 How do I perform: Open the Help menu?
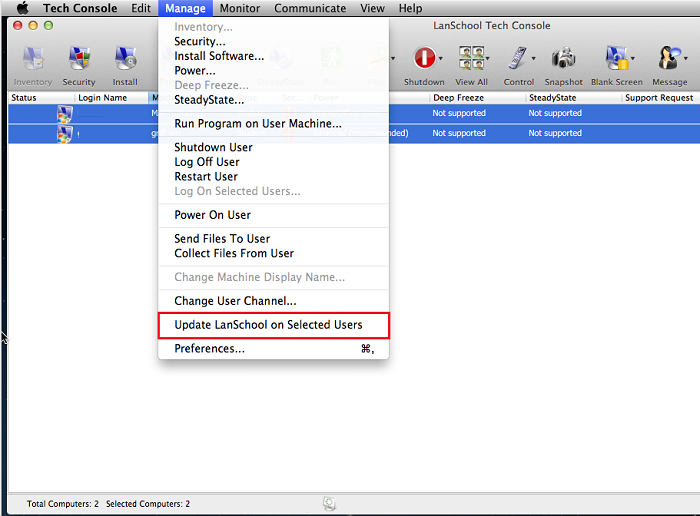(x=410, y=8)
